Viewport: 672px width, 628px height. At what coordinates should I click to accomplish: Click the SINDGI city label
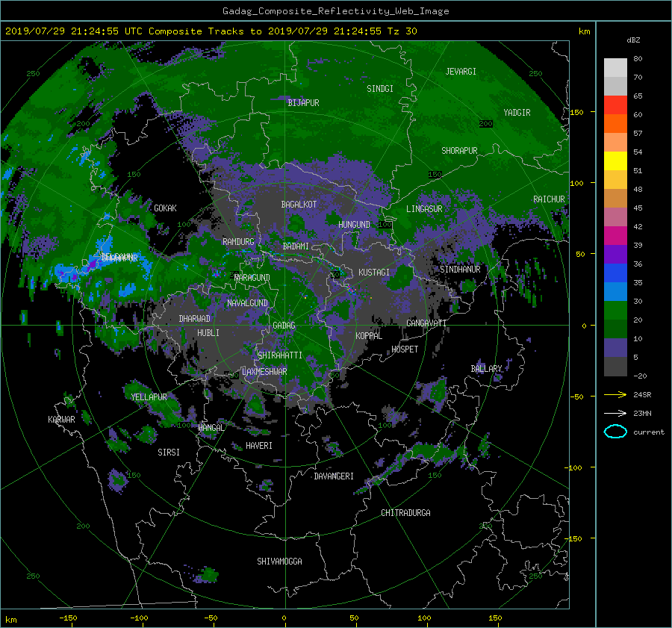(x=380, y=89)
